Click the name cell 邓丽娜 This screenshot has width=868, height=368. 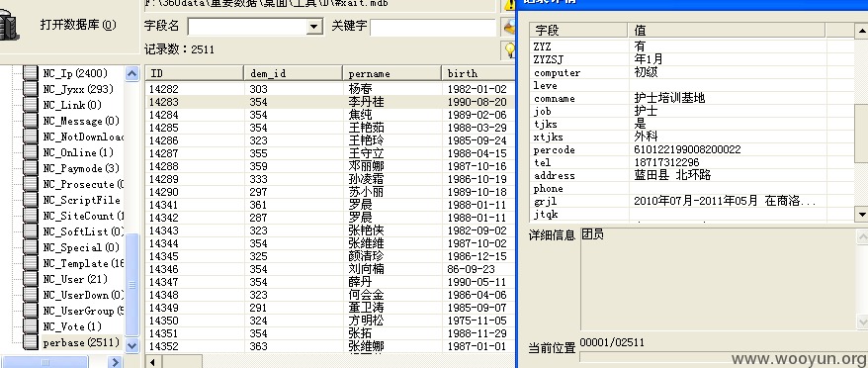click(366, 166)
